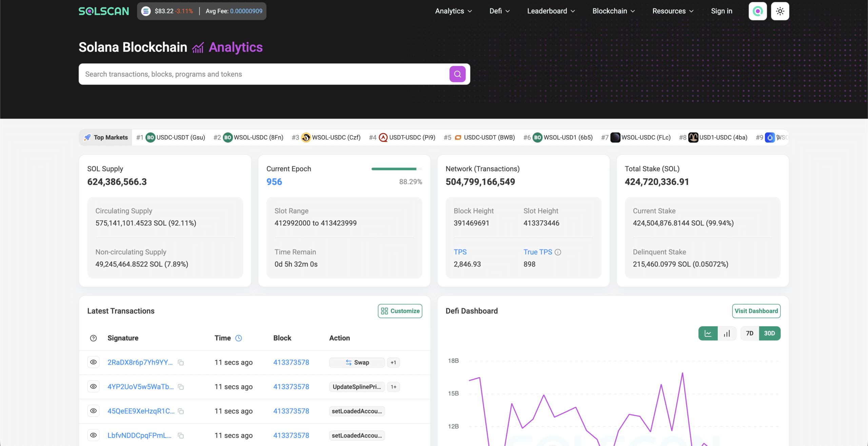Open block 413373578 link

pos(291,362)
